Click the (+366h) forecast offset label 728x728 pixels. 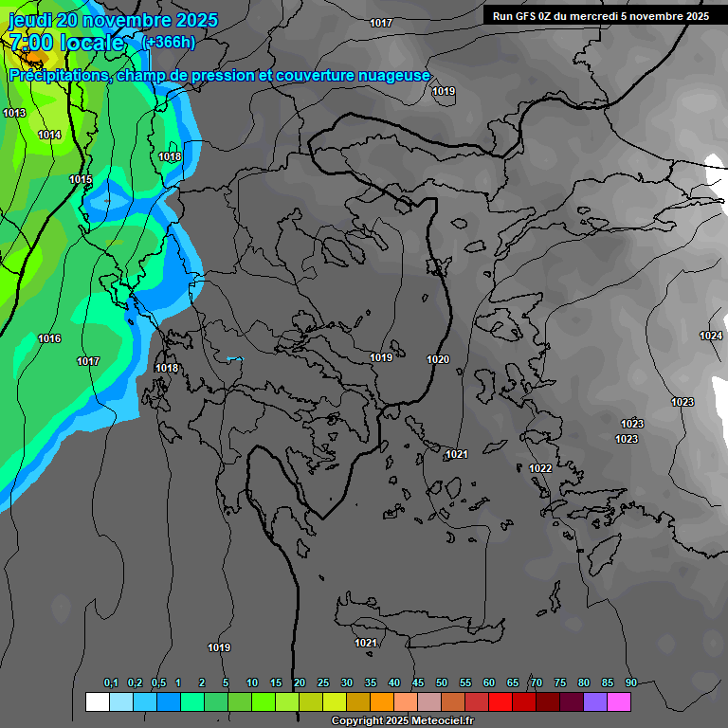(x=168, y=42)
